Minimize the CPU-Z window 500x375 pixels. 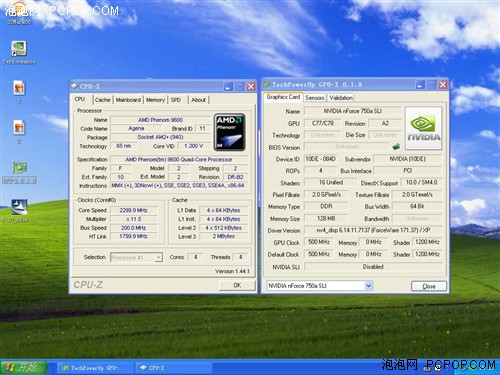point(228,87)
